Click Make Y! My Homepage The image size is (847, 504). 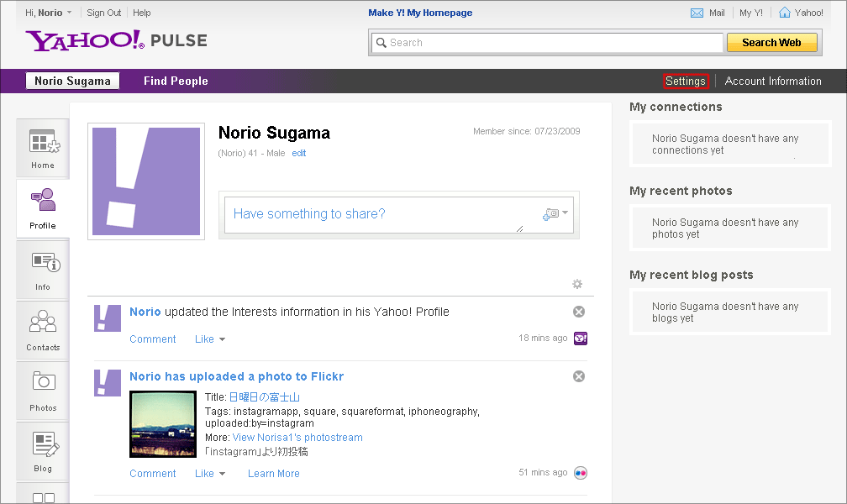click(x=420, y=13)
